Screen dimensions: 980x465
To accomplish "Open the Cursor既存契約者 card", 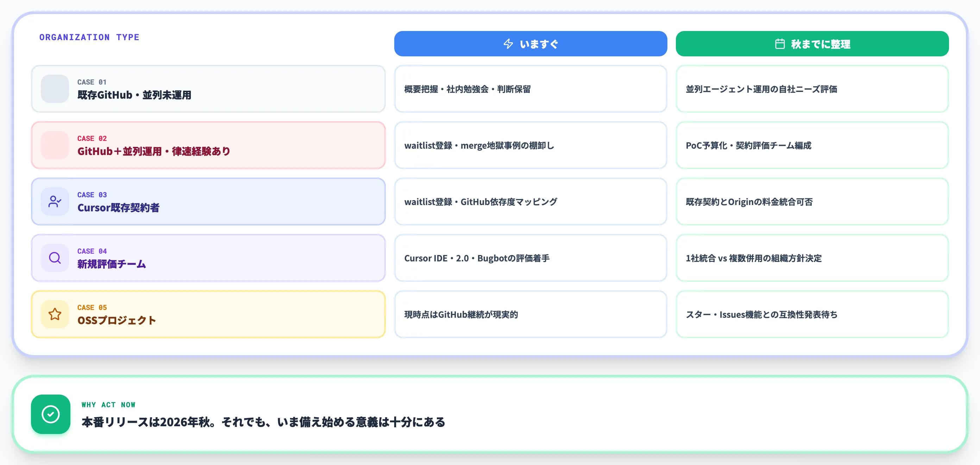I will coord(208,201).
